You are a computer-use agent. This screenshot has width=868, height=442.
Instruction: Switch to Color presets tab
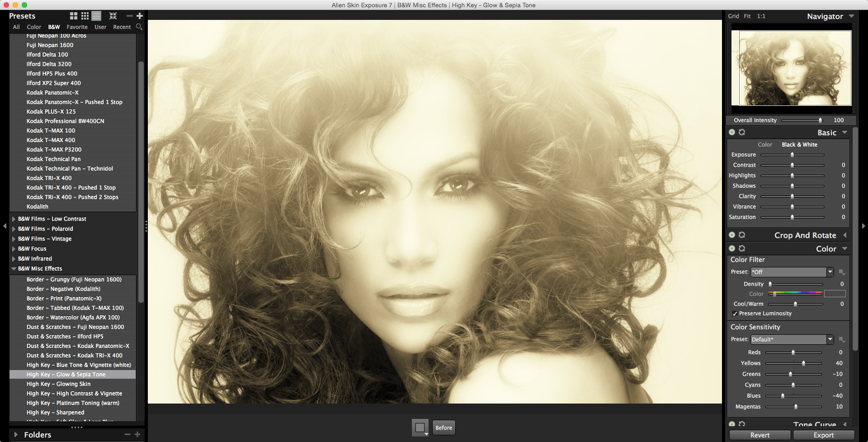[34, 27]
